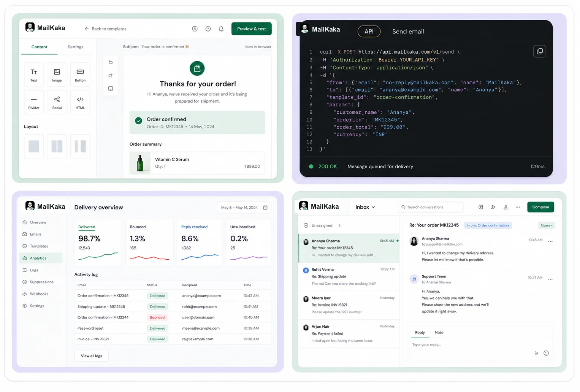Click the Vitamin C Serum product thumbnail
This screenshot has height=392, width=580.
tap(140, 163)
